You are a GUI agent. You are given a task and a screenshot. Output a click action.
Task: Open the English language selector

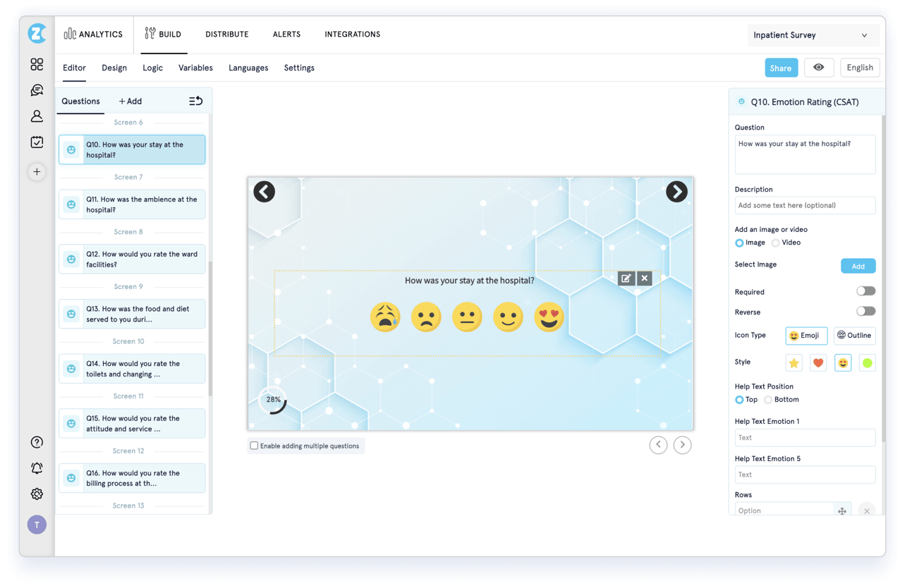click(860, 68)
